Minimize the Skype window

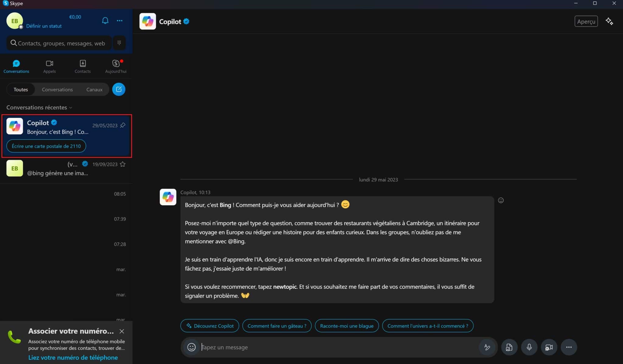pos(576,3)
